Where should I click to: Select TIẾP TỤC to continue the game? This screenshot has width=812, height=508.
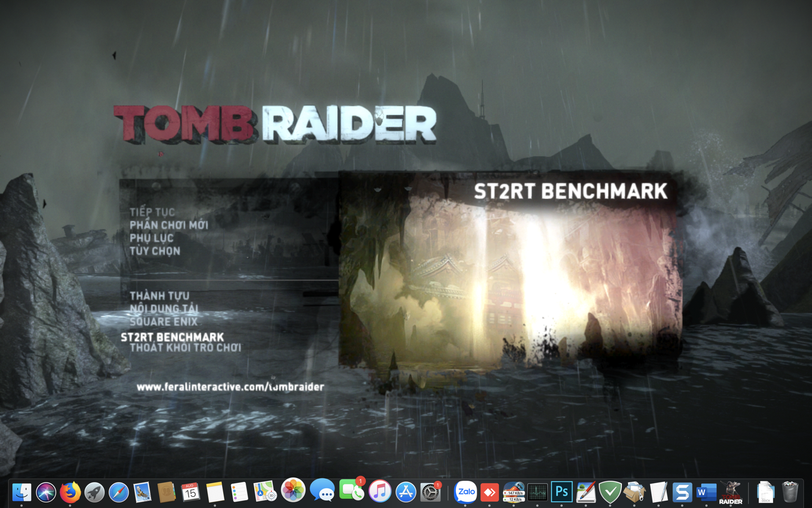152,212
